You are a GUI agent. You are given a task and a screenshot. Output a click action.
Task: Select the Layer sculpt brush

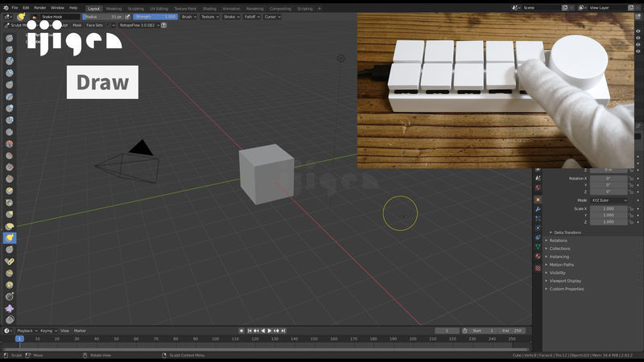coord(10,97)
